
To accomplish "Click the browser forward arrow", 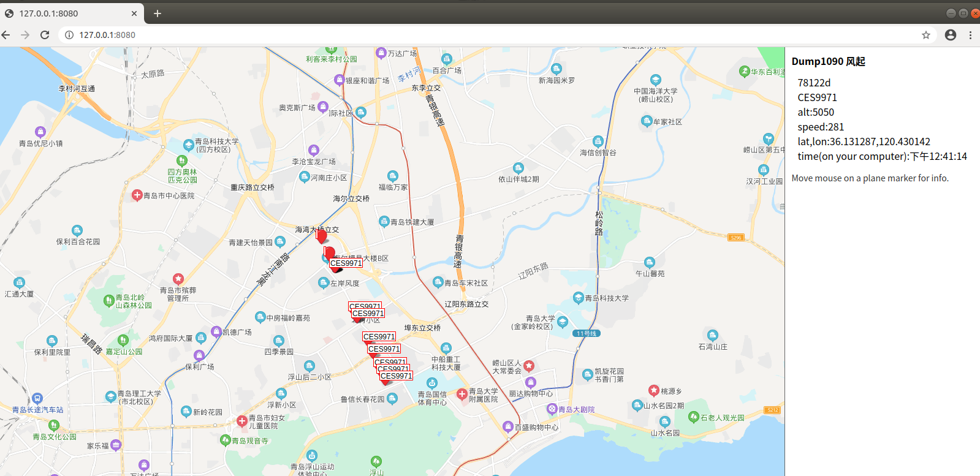I will 25,35.
